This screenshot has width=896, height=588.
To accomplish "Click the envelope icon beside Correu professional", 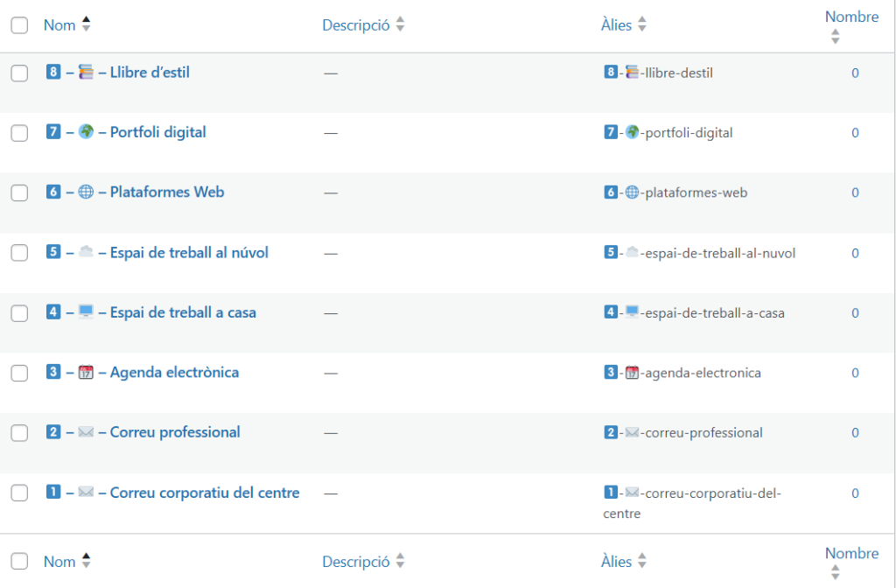I will click(86, 432).
